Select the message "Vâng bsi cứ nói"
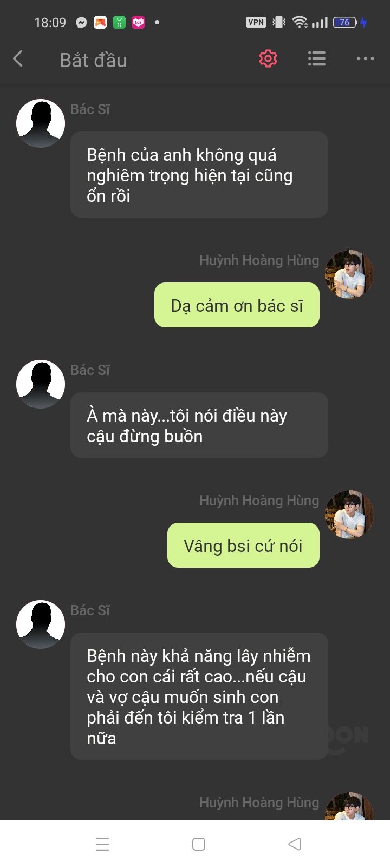The height and width of the screenshot is (868, 390). pyautogui.click(x=243, y=545)
